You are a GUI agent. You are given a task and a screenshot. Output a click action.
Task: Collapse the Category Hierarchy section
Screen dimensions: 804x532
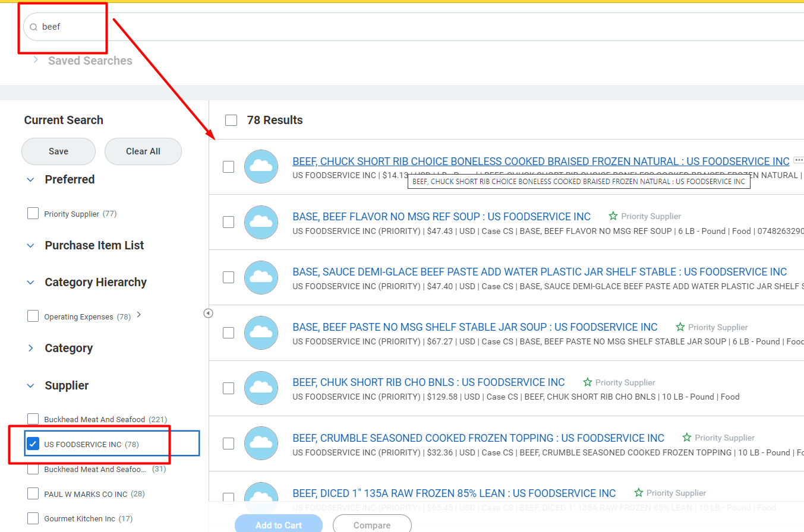[31, 282]
